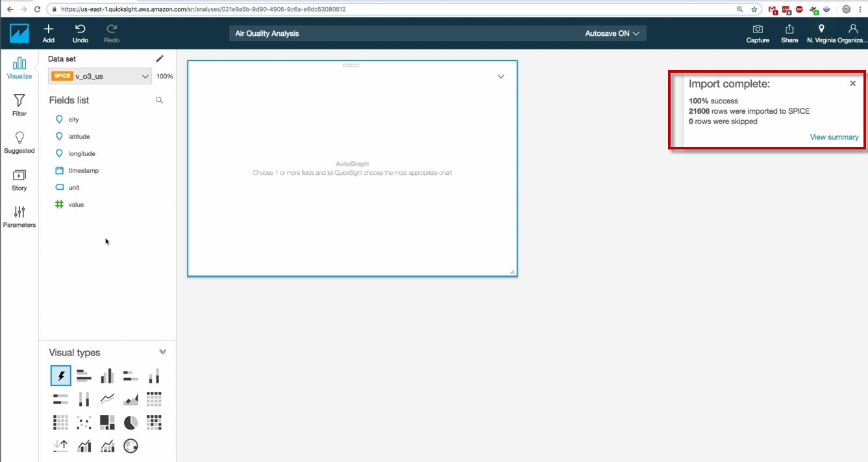This screenshot has height=462, width=868.
Task: Bookmark this page with the star
Action: (x=754, y=10)
